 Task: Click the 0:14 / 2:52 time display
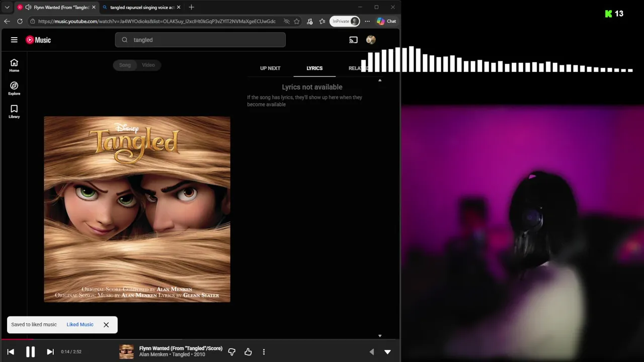tap(71, 352)
